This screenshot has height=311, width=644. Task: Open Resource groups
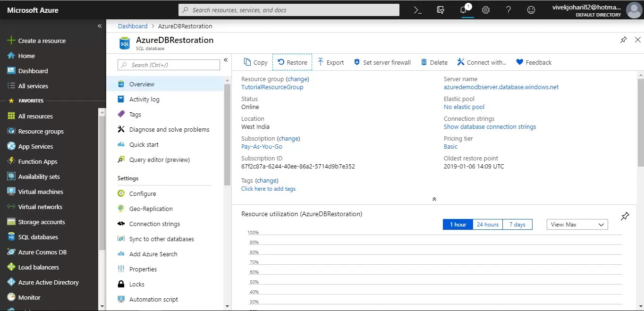[x=35, y=131]
